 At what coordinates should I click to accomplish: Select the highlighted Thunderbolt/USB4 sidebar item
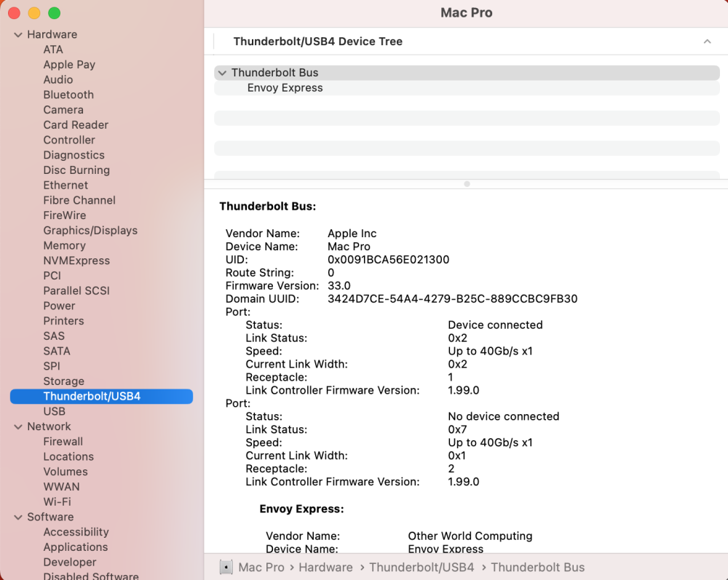[101, 397]
